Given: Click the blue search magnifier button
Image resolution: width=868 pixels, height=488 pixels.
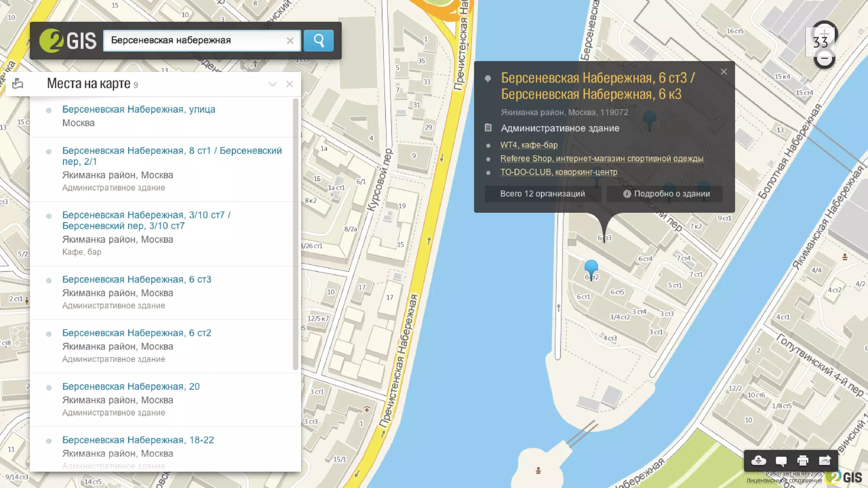Looking at the screenshot, I should tap(318, 41).
